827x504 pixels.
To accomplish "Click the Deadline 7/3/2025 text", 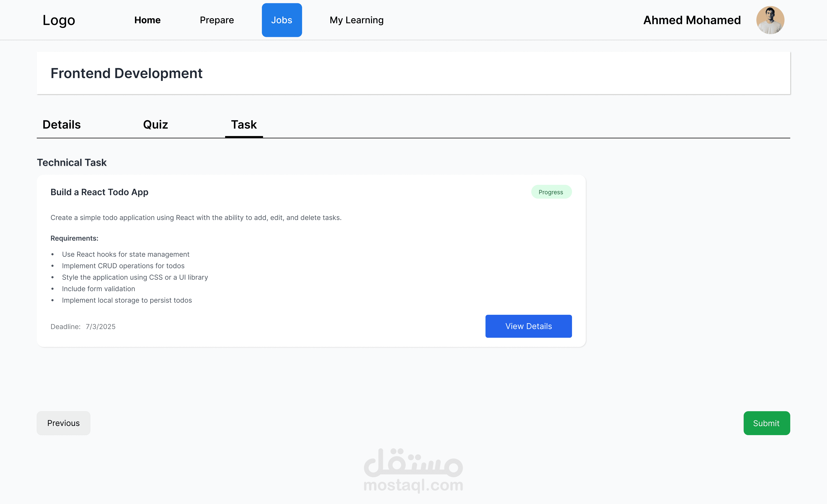I will tap(83, 326).
